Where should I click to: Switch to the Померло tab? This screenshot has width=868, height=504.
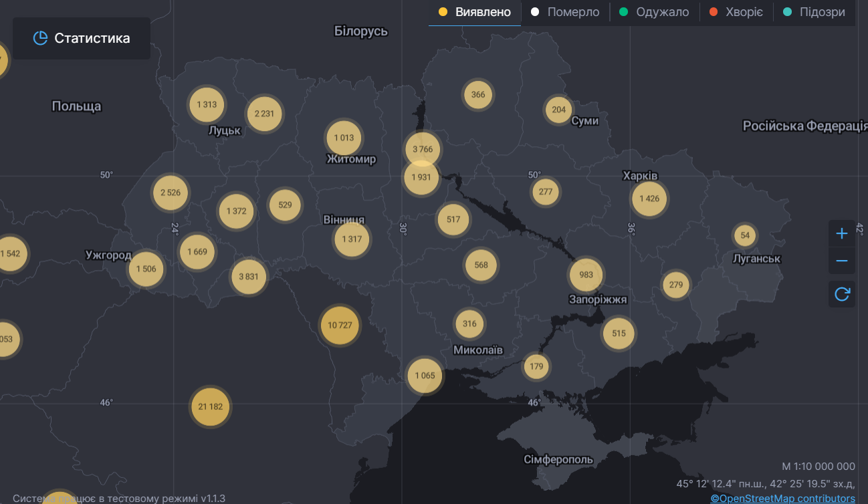point(565,12)
